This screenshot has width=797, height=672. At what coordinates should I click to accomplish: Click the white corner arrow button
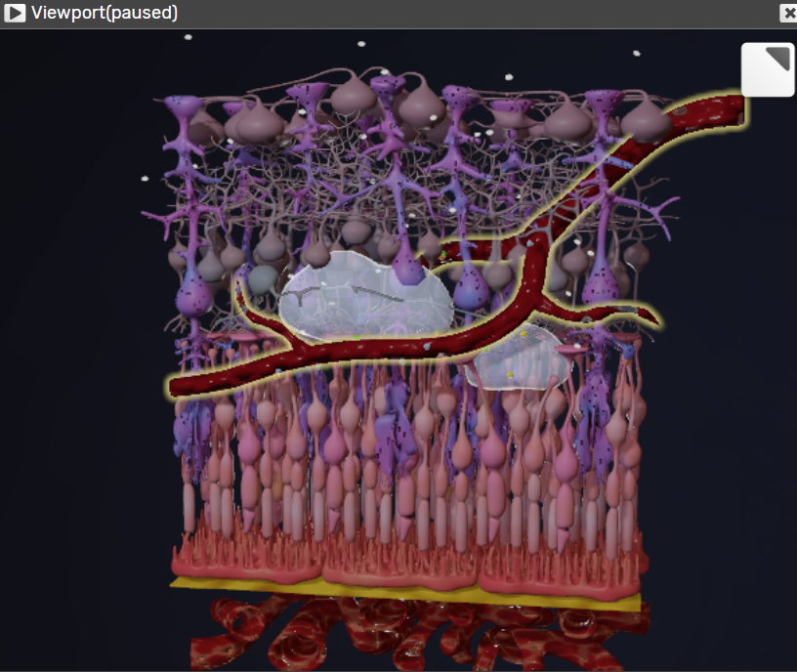[x=768, y=69]
